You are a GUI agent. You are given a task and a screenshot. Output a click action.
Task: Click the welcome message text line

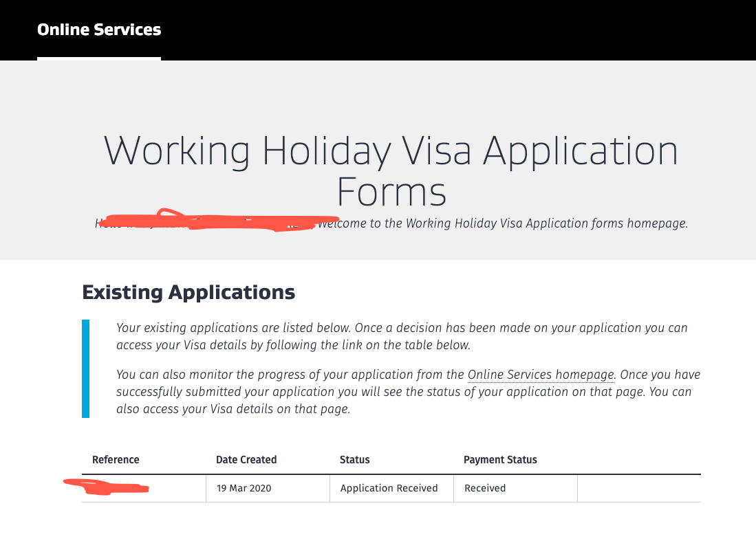coord(391,223)
